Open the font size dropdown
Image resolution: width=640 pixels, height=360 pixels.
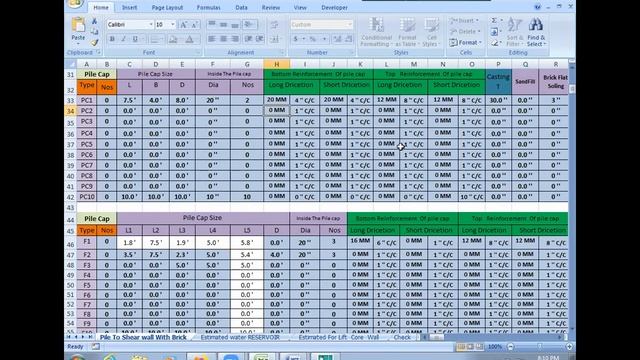[x=173, y=25]
